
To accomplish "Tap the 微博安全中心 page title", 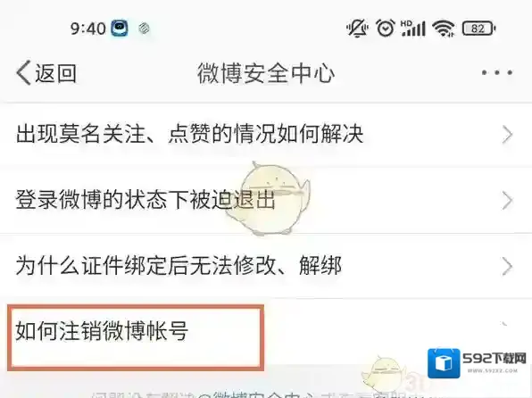I will pyautogui.click(x=266, y=73).
